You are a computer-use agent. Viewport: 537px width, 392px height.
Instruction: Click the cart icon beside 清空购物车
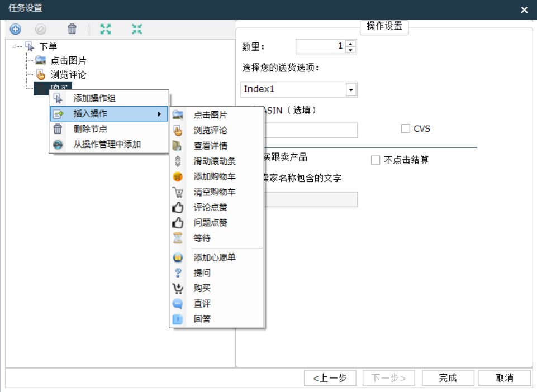pos(178,192)
